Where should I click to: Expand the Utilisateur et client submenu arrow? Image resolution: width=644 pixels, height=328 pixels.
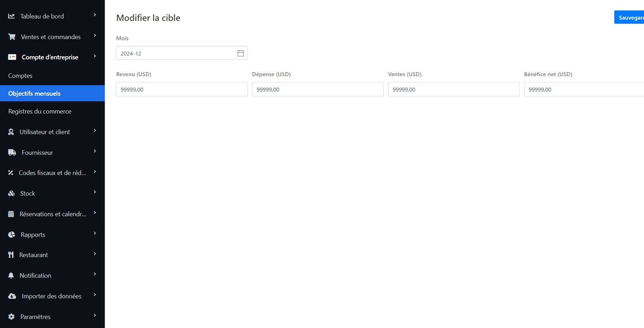pos(95,130)
